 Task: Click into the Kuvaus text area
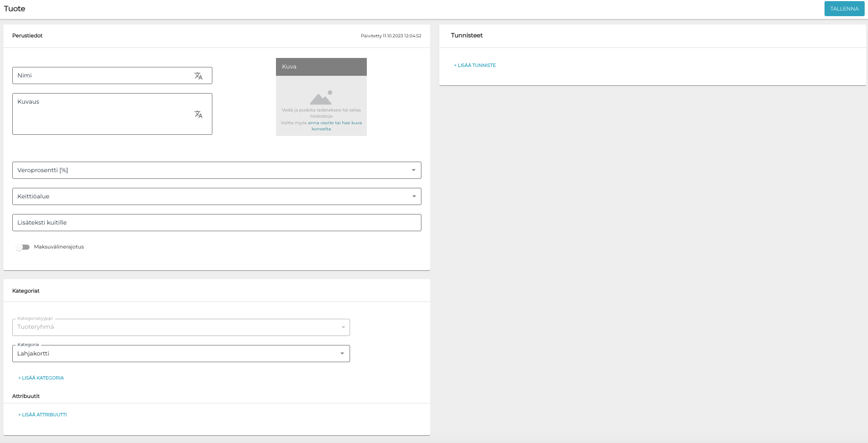tap(100, 114)
